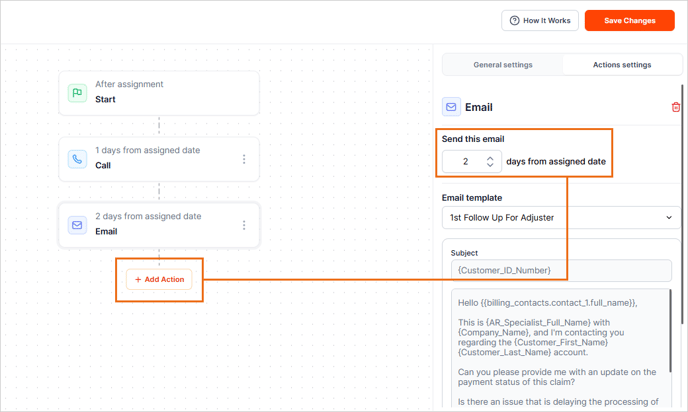This screenshot has height=412, width=688.
Task: Open the three-dot menu on the Email step
Action: (244, 225)
